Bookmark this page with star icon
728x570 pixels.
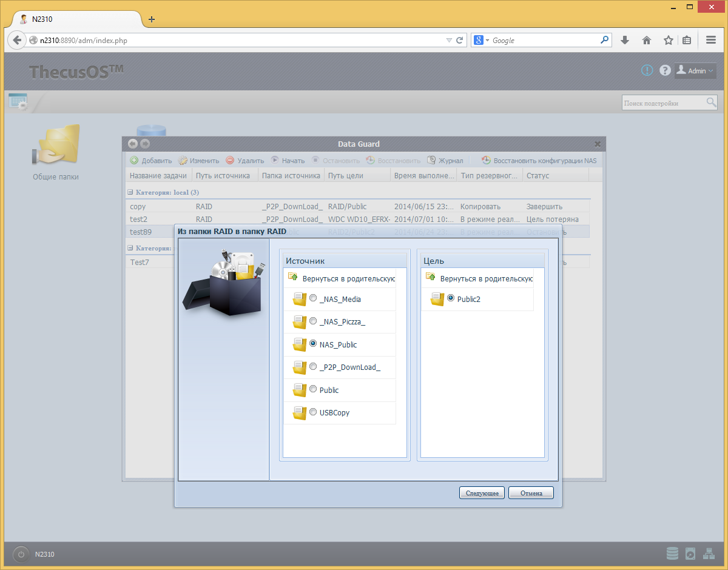coord(669,40)
